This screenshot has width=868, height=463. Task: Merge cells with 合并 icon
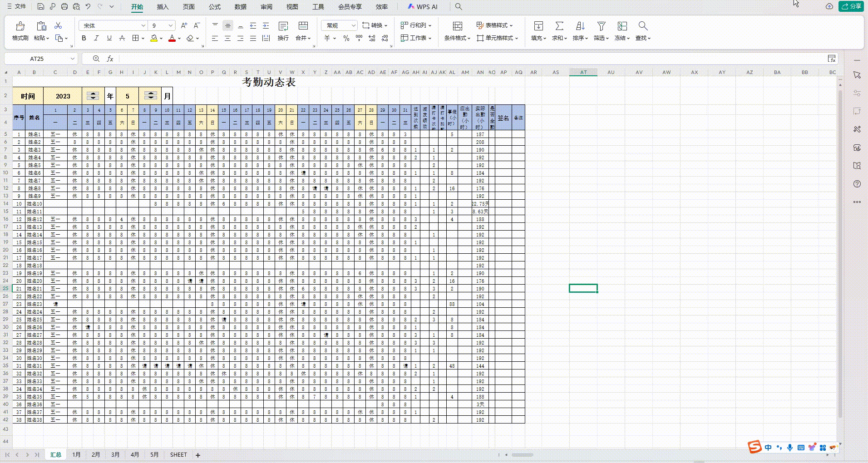coord(303,31)
